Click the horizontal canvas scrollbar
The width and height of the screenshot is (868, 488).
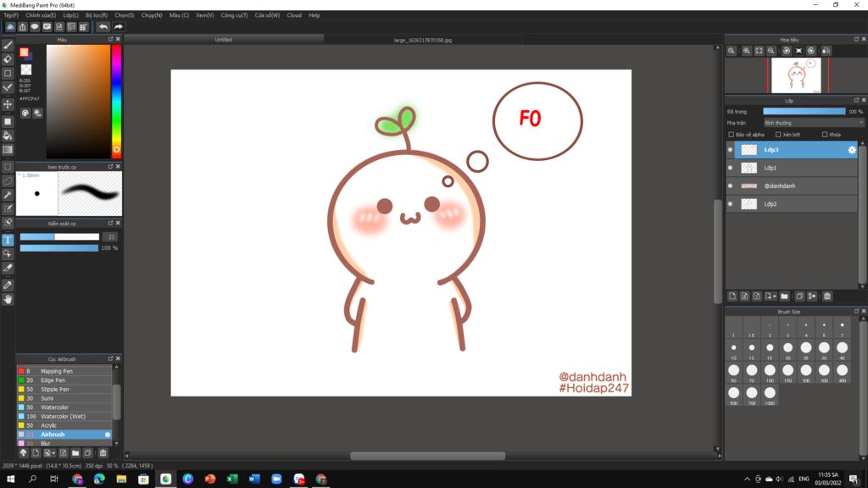tap(427, 456)
